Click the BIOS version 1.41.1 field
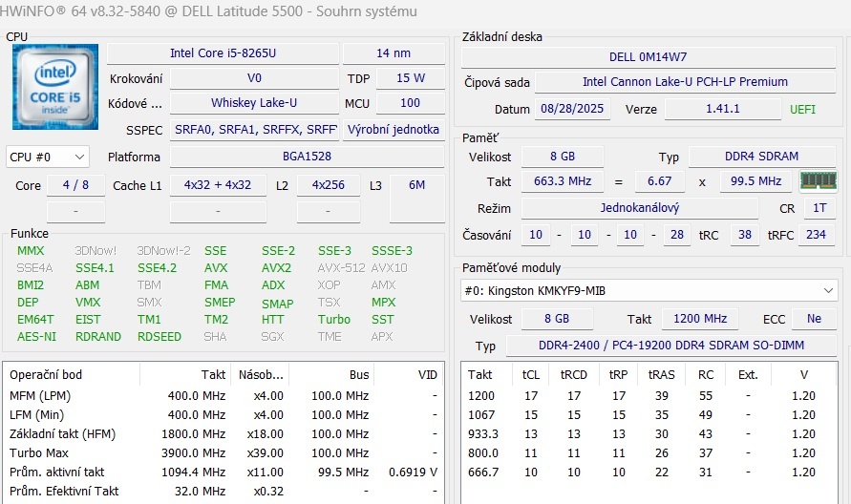The width and height of the screenshot is (851, 504). click(x=722, y=109)
